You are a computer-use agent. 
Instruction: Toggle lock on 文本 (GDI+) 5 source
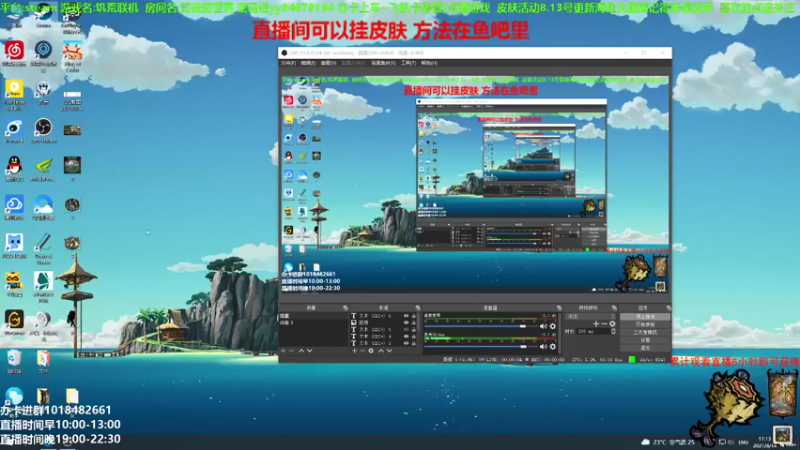pyautogui.click(x=414, y=330)
